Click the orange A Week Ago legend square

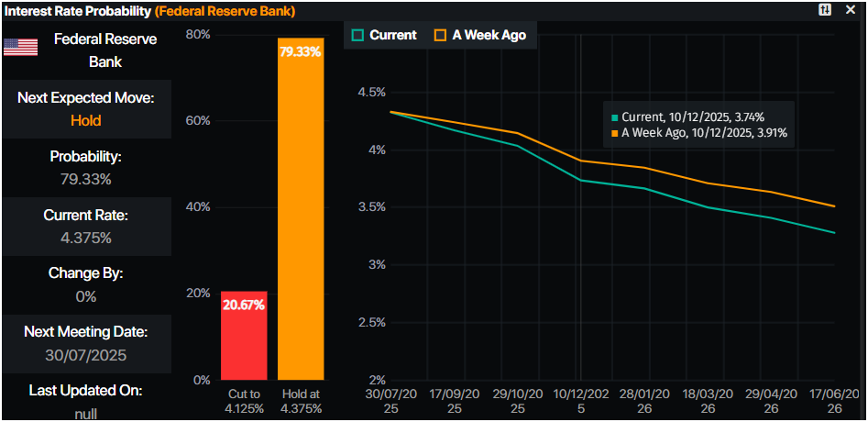point(440,35)
